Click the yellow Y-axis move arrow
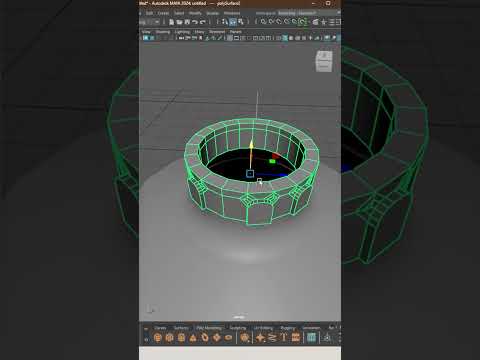 click(x=251, y=145)
